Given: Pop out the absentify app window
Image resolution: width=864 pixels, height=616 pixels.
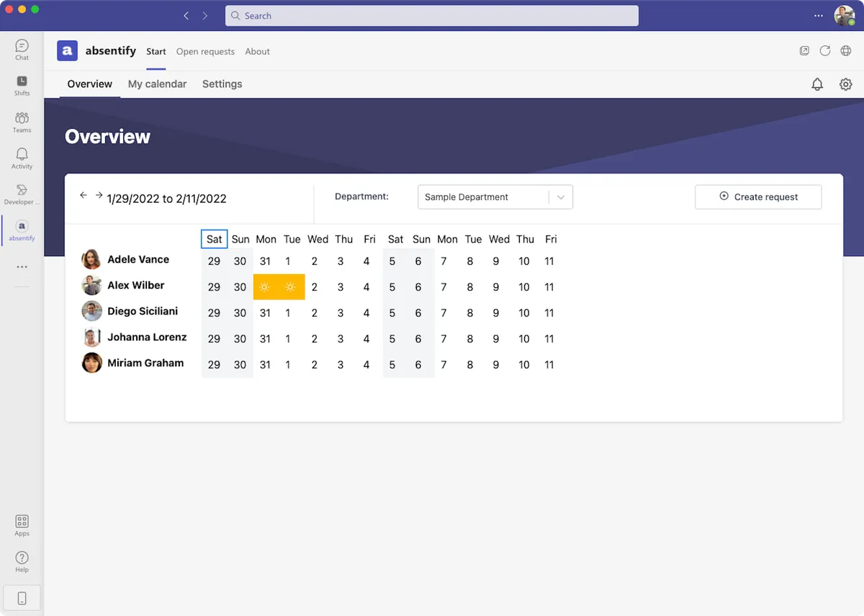Looking at the screenshot, I should click(804, 50).
